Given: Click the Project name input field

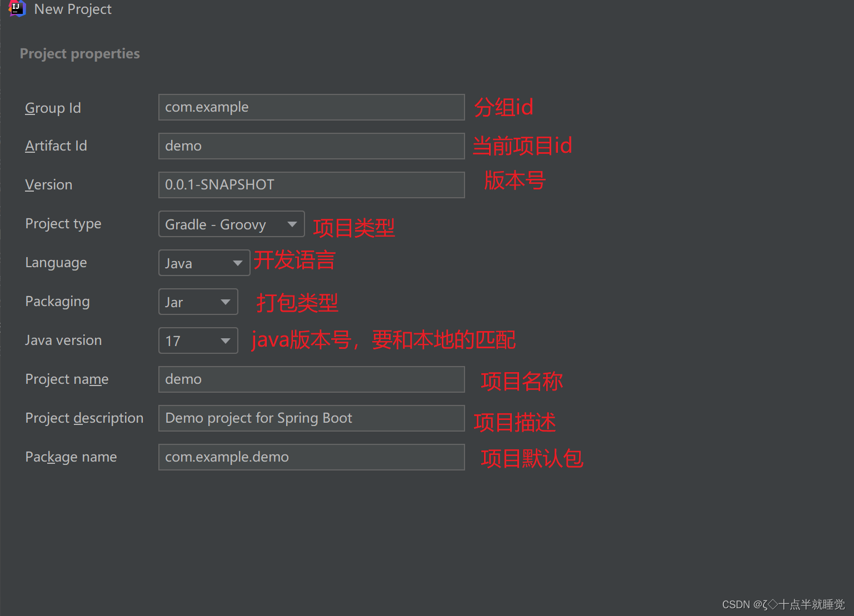Looking at the screenshot, I should pyautogui.click(x=312, y=379).
